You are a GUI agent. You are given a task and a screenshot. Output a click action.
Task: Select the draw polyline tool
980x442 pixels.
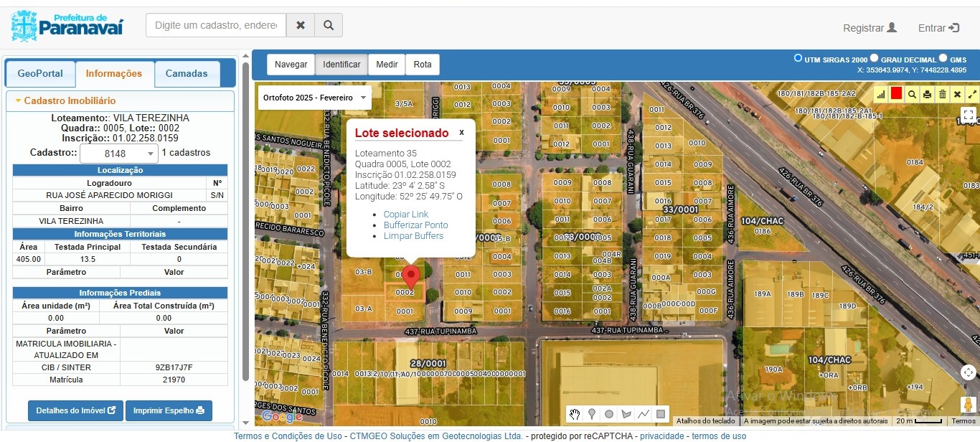tap(644, 414)
